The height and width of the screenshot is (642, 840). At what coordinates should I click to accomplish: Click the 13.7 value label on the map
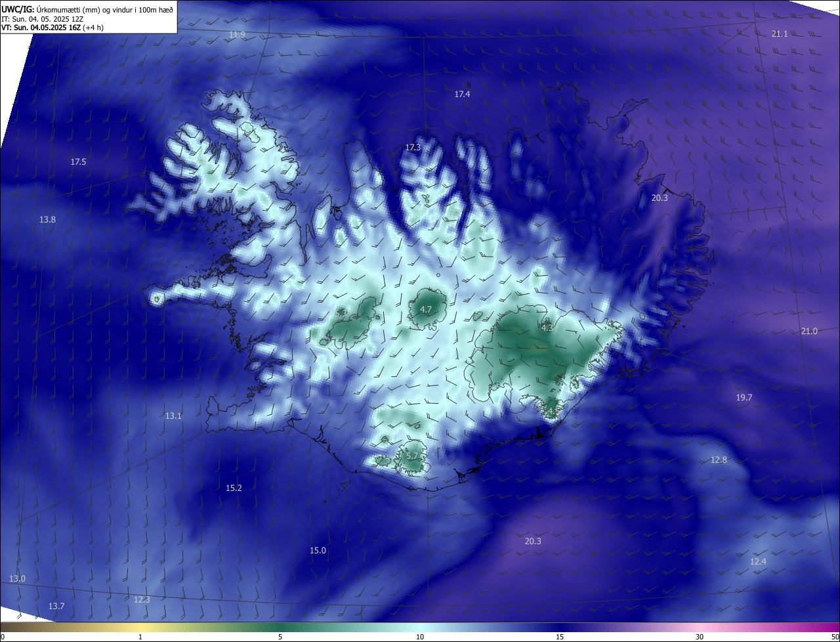56,607
